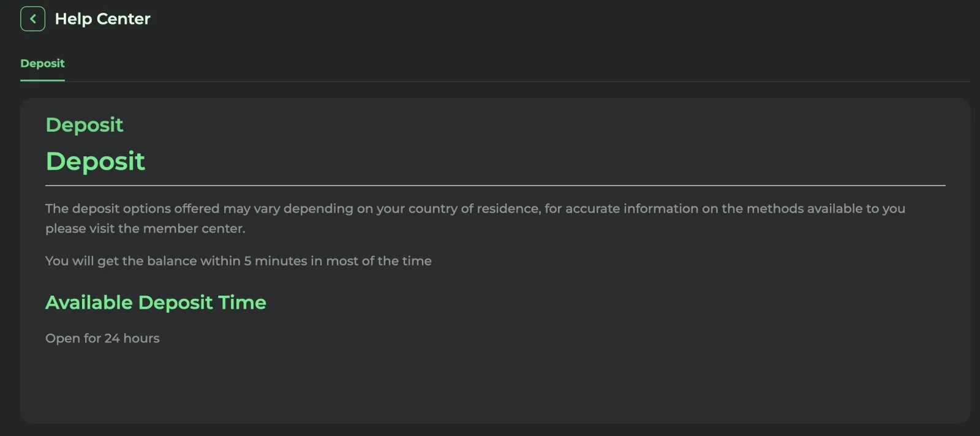The width and height of the screenshot is (980, 436).
Task: Click the 'balance within 5 minutes' sentence
Action: (x=238, y=261)
